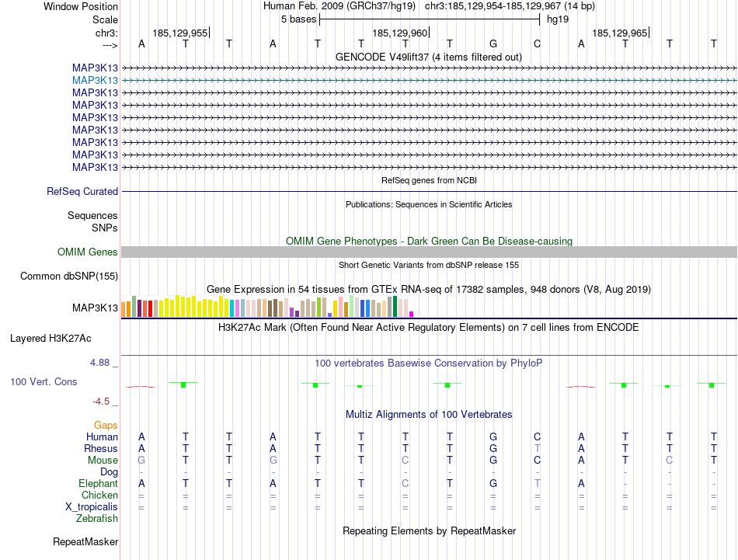The height and width of the screenshot is (560, 738).
Task: Click the first orange bar in the GTEx chart
Action: point(124,310)
